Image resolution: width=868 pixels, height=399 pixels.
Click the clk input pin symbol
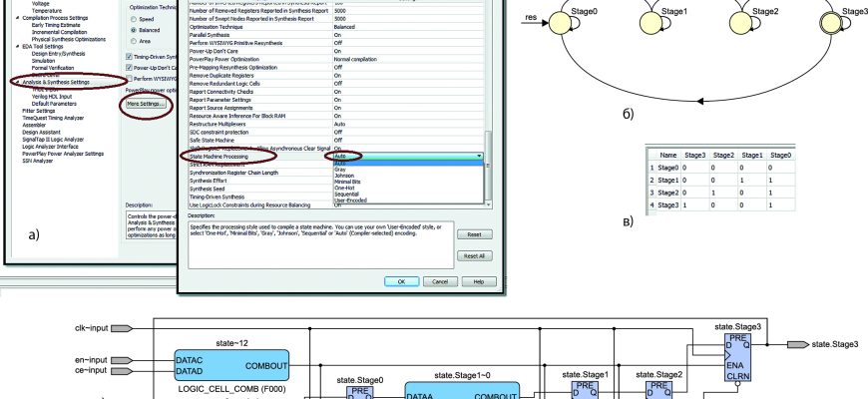pyautogui.click(x=125, y=326)
